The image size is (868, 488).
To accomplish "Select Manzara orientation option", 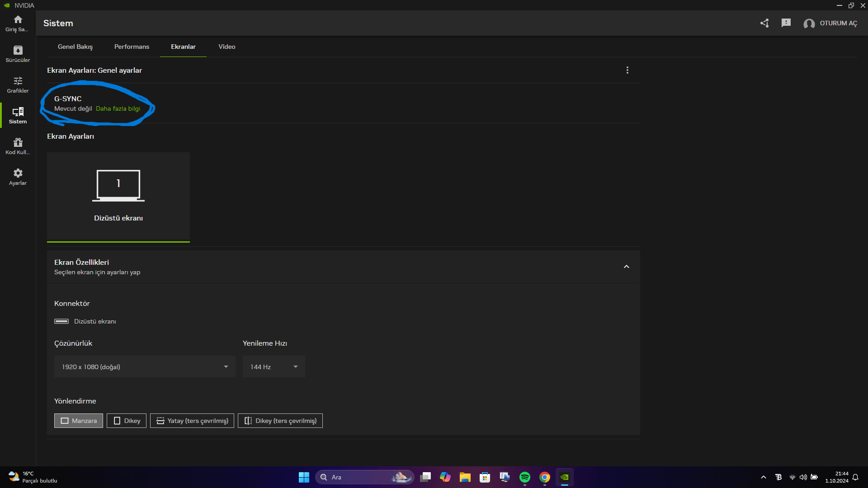I will [x=79, y=421].
